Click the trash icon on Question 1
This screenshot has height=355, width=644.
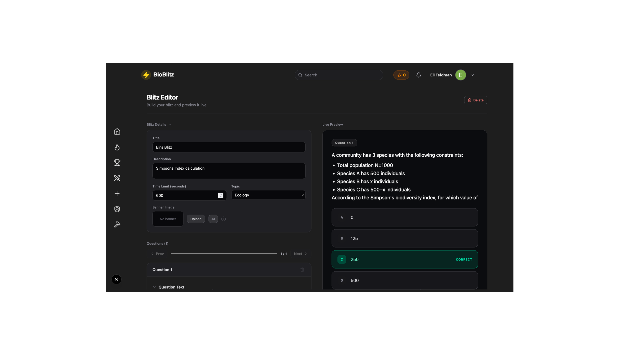pyautogui.click(x=302, y=270)
